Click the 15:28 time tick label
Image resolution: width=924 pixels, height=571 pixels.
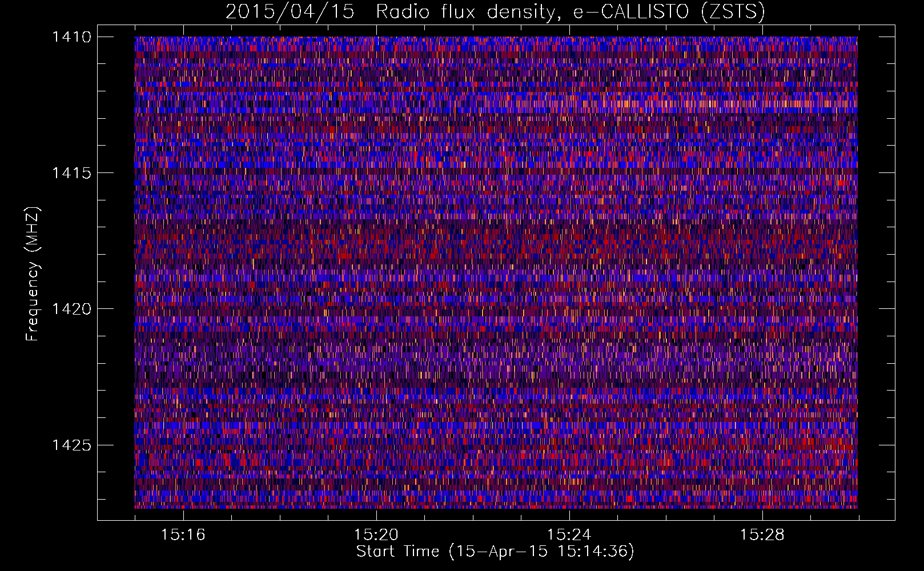762,534
